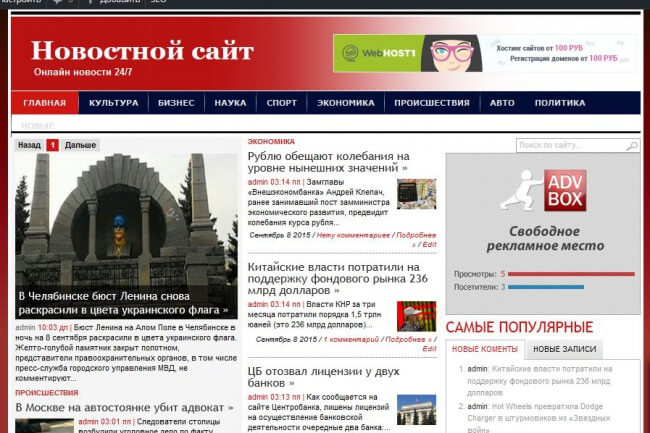Open article Китайские власти потратили
650x433 pixels.
[x=337, y=278]
